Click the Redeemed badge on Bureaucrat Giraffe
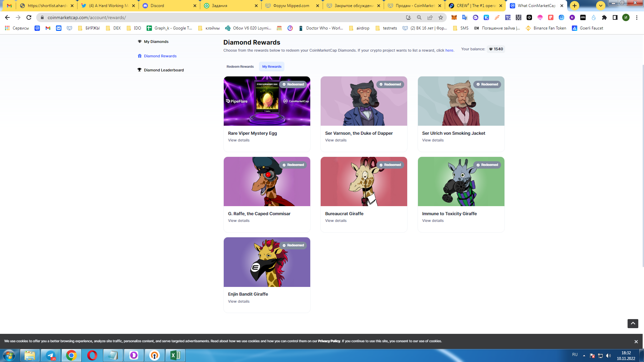 pos(390,165)
